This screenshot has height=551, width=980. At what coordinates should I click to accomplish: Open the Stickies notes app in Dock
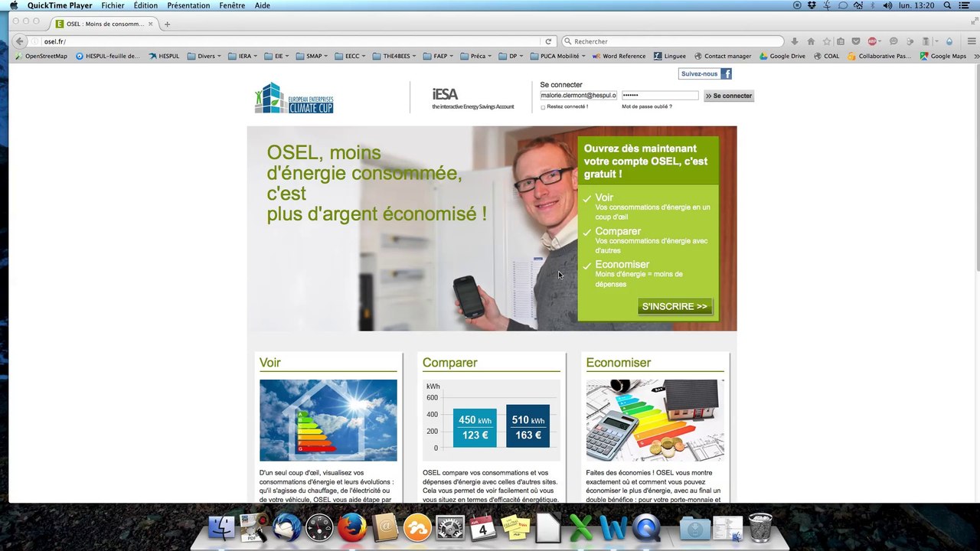(515, 528)
